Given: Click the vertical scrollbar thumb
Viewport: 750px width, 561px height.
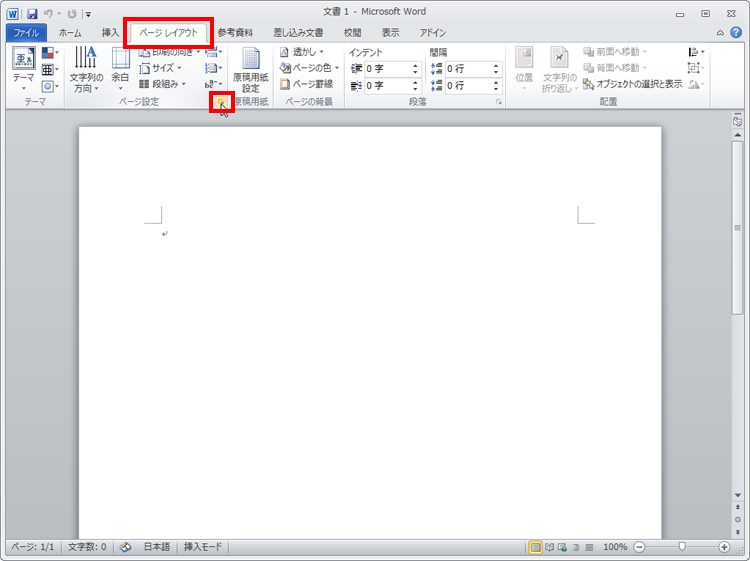Looking at the screenshot, I should [738, 228].
